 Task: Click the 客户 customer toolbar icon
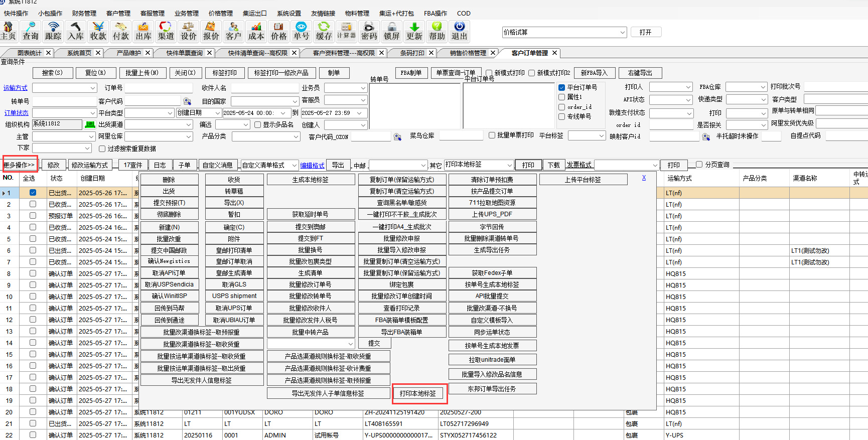(234, 31)
